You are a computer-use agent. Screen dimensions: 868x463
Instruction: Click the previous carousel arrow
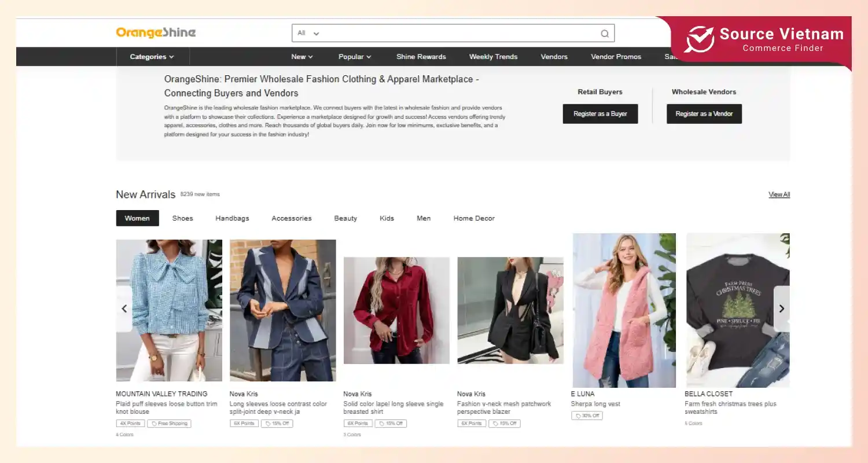pos(124,308)
